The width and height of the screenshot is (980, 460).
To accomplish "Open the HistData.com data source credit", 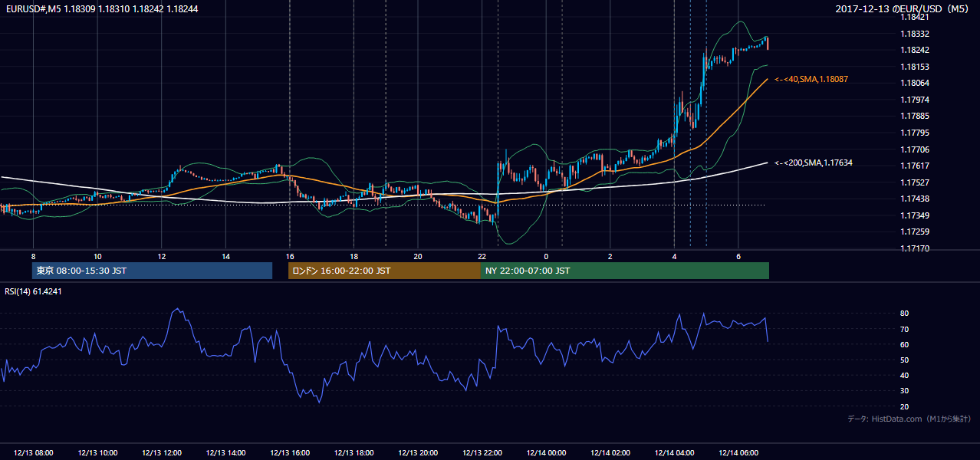I will 909,419.
